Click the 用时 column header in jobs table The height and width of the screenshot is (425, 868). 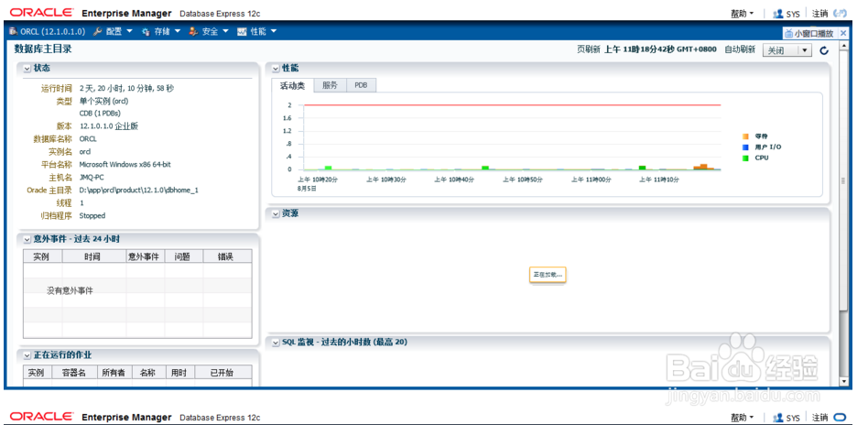click(179, 373)
